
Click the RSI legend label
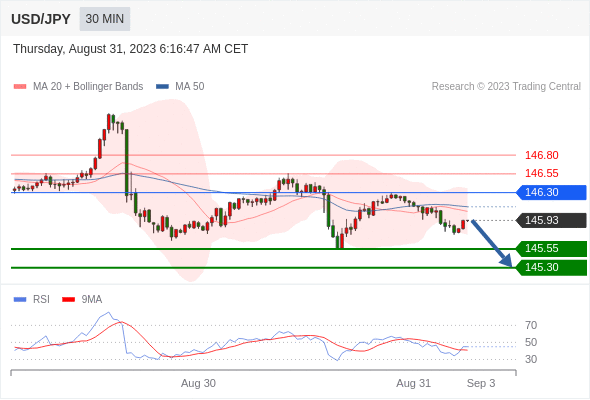click(41, 300)
